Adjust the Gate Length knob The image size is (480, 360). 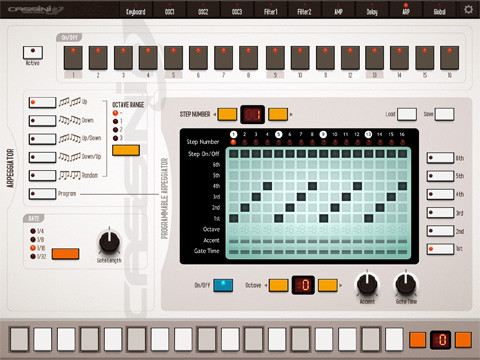109,241
